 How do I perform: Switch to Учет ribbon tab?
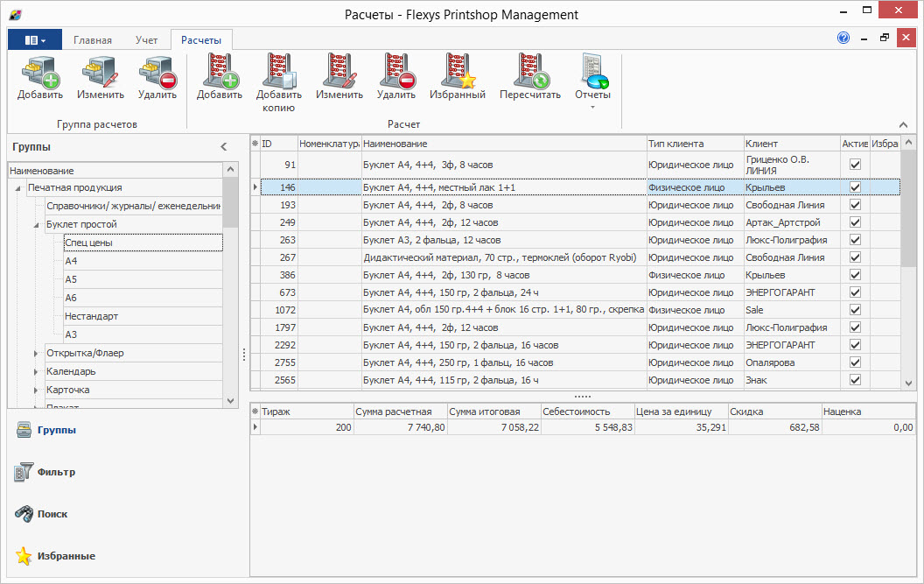(146, 40)
